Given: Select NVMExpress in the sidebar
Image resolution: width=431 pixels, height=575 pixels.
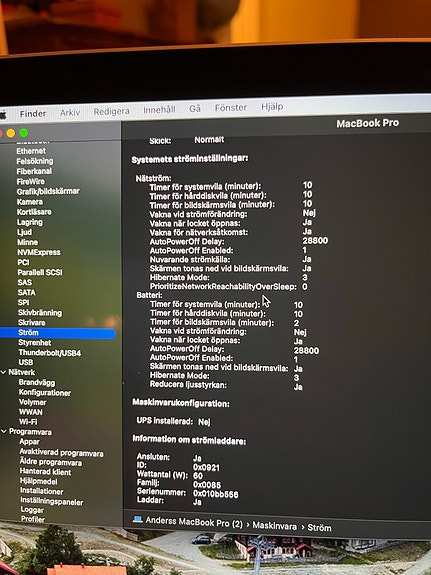Looking at the screenshot, I should click(x=39, y=252).
